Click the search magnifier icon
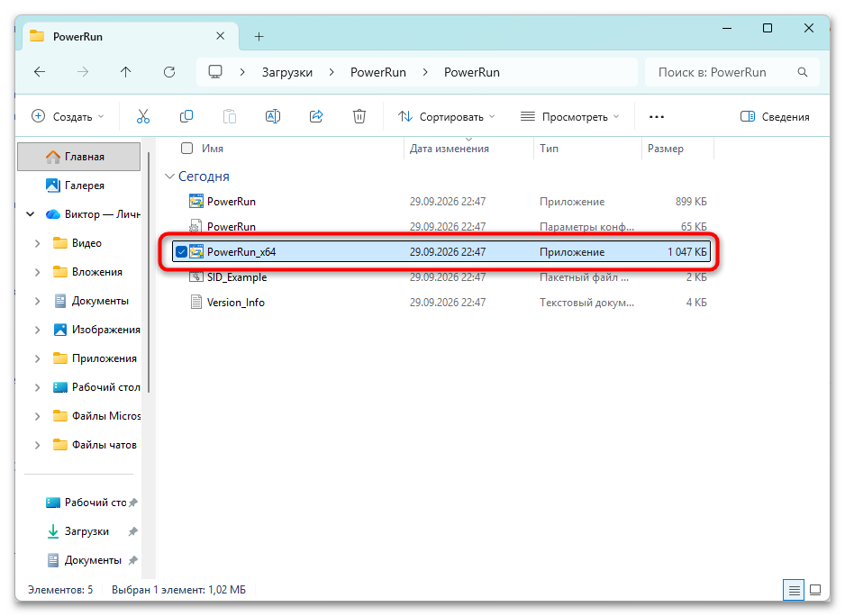The width and height of the screenshot is (845, 616). click(803, 72)
